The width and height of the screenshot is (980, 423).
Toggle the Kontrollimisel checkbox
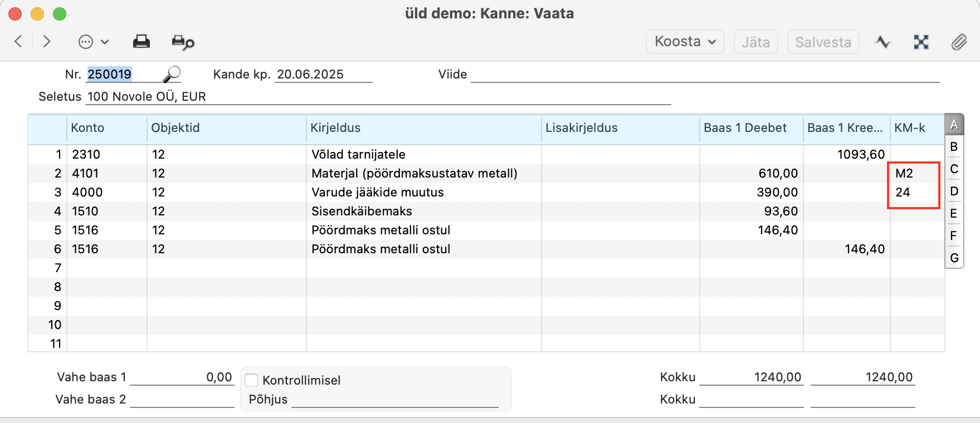[x=252, y=380]
